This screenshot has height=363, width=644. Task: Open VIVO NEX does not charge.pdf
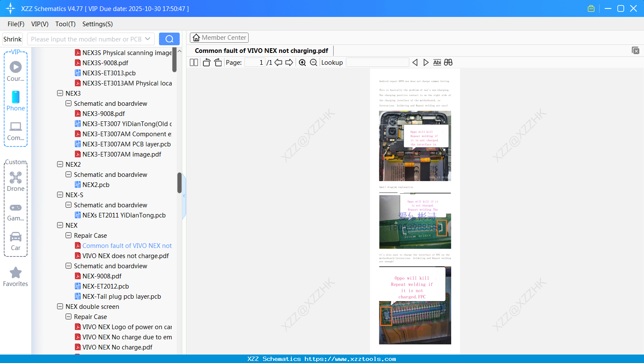pos(126,256)
